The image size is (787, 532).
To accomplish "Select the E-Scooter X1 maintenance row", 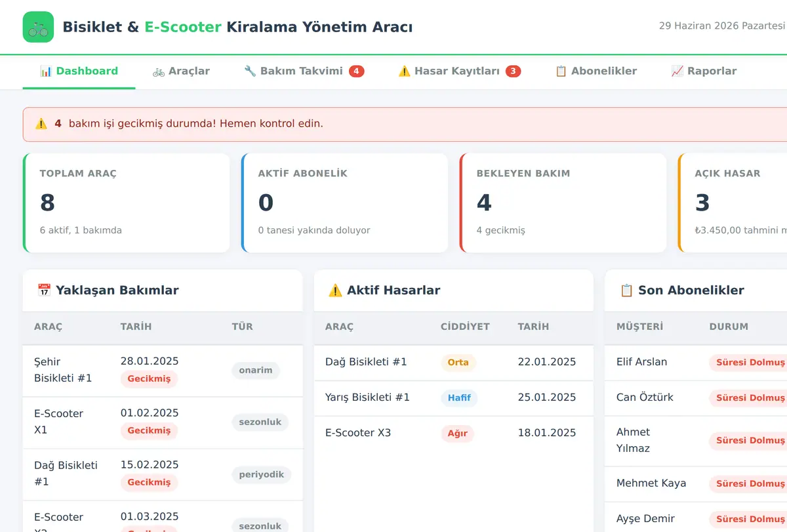I will tap(163, 422).
